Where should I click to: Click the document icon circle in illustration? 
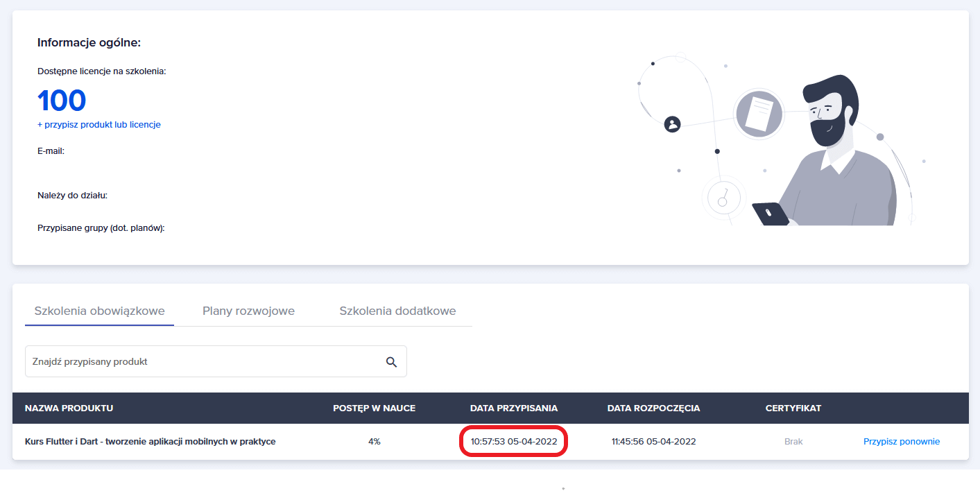click(x=758, y=114)
